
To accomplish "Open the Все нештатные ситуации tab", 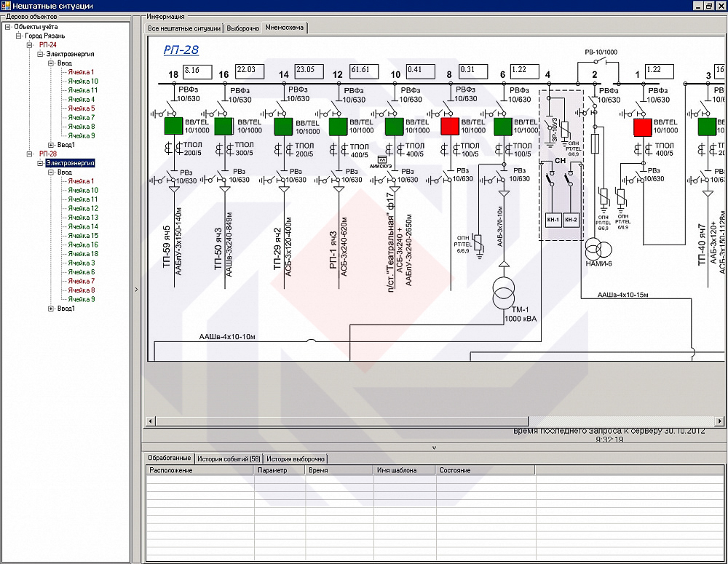I will click(x=184, y=28).
